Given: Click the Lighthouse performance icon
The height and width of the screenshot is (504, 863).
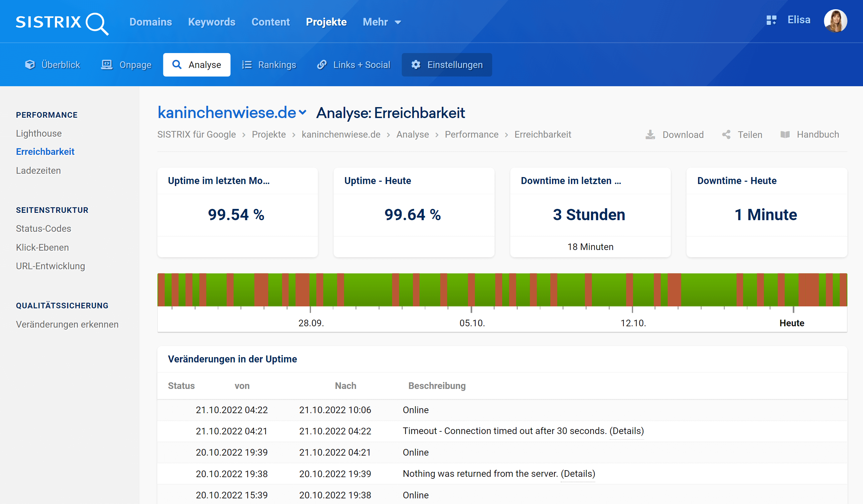Looking at the screenshot, I should (x=39, y=133).
